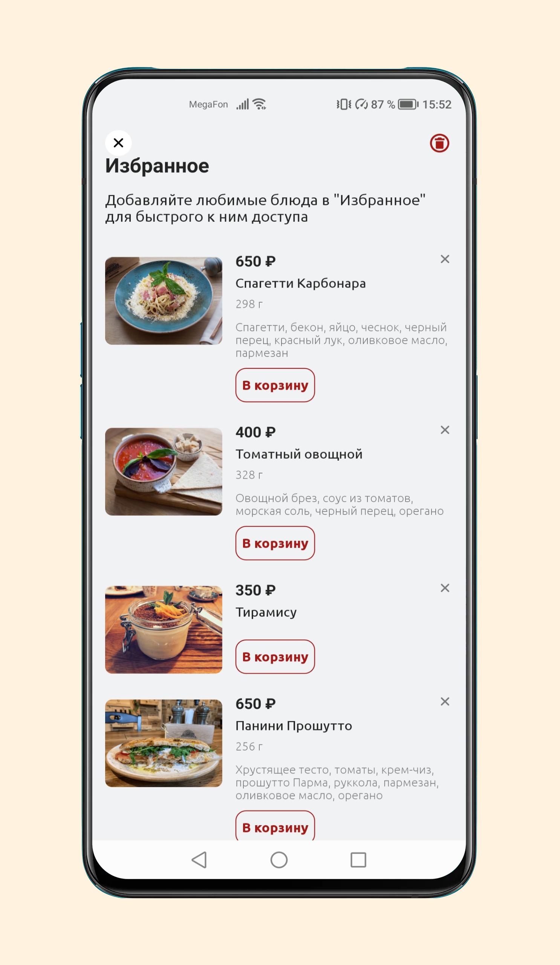Add Спагетти Карбонара to the cart

275,385
